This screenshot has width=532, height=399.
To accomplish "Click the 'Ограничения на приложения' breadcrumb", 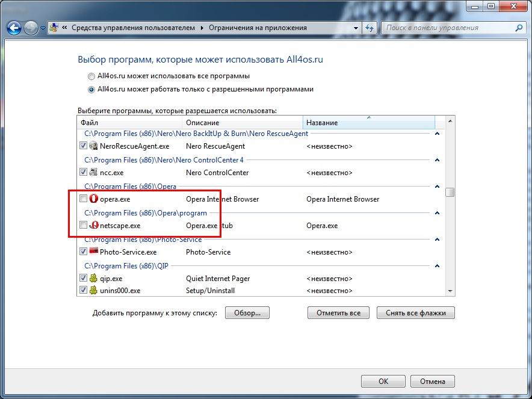I will point(258,28).
